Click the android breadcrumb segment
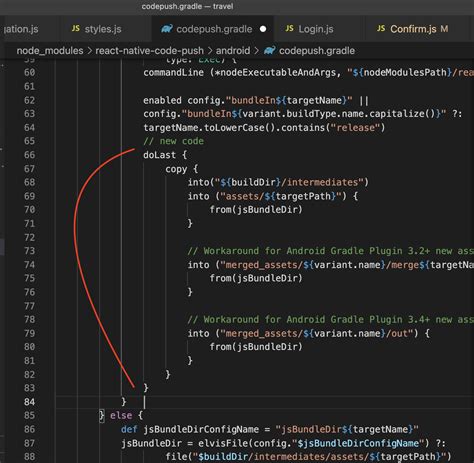The width and height of the screenshot is (474, 463). click(233, 51)
